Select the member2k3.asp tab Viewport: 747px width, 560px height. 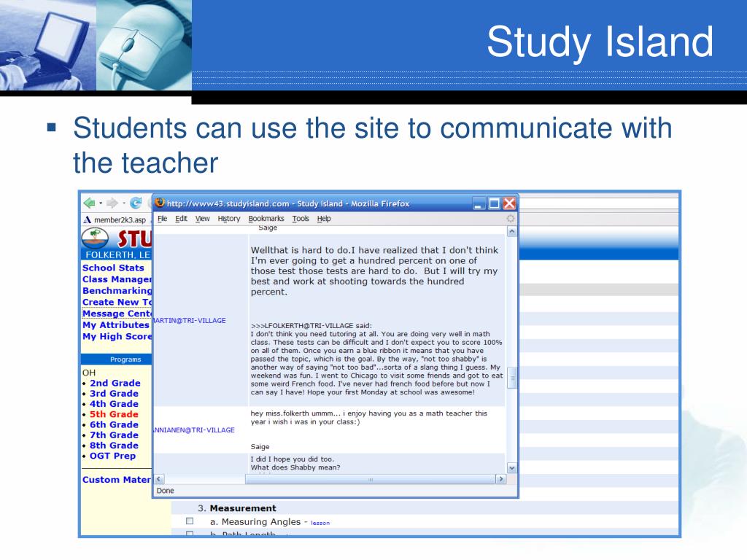(115, 219)
